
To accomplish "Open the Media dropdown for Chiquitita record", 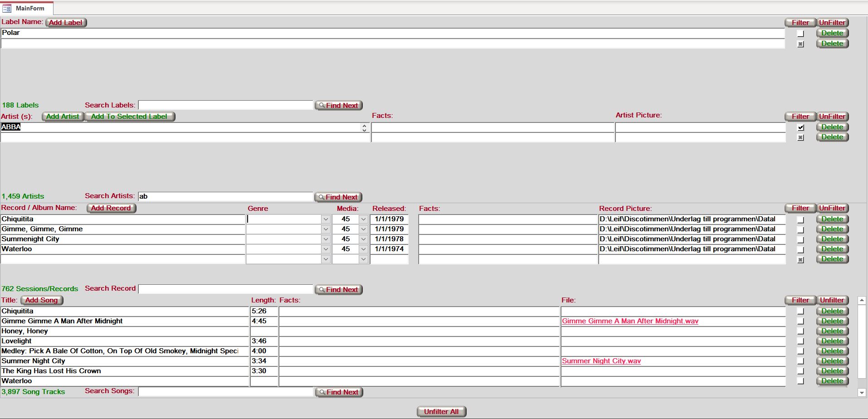I will point(363,219).
